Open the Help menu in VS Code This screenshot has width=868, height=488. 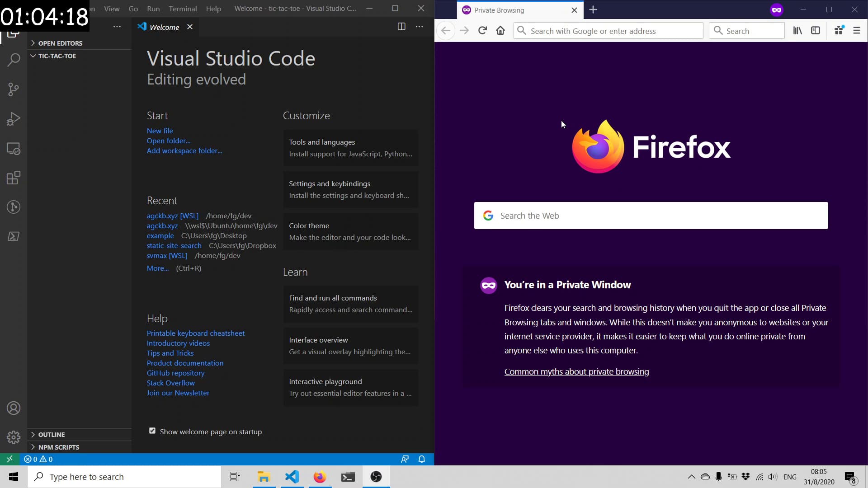click(213, 9)
